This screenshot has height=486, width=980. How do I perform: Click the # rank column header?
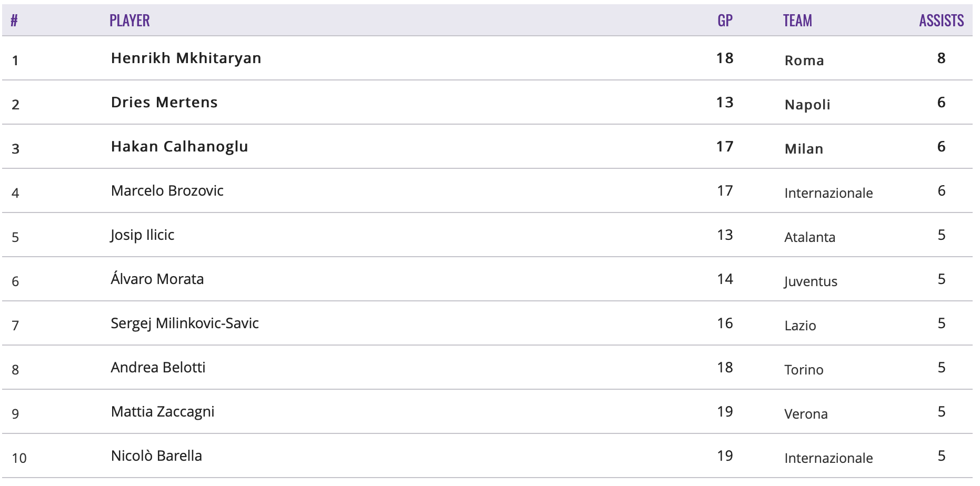[14, 21]
